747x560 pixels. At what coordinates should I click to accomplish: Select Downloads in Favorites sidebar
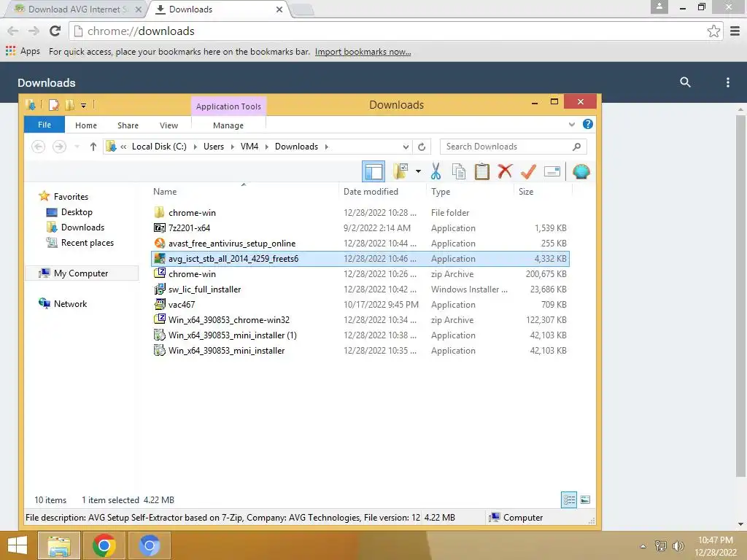coord(82,227)
